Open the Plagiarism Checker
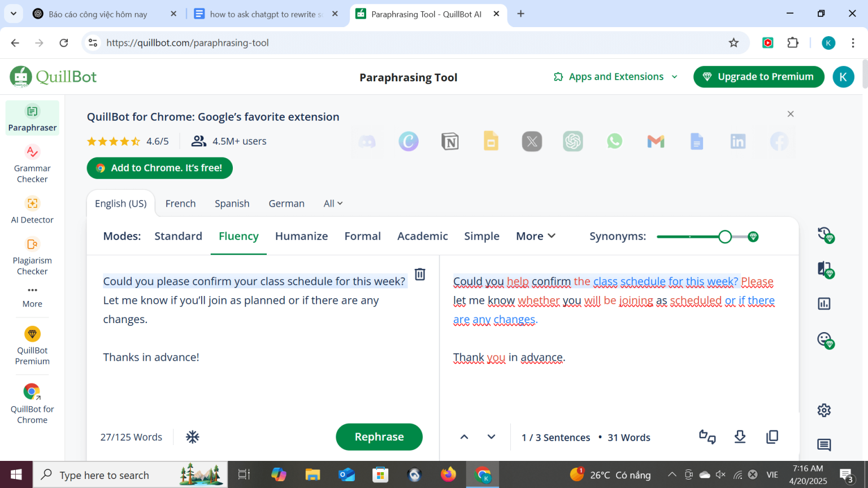The image size is (868, 488). [32, 257]
